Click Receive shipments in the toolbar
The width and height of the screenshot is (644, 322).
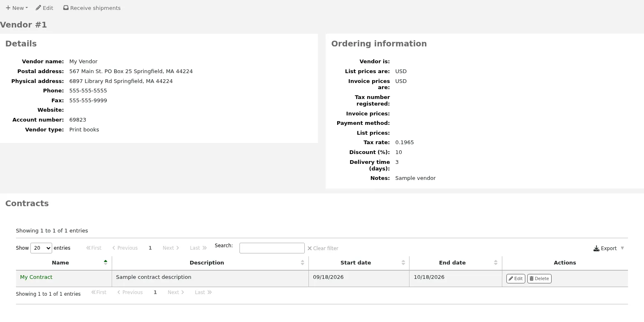92,8
